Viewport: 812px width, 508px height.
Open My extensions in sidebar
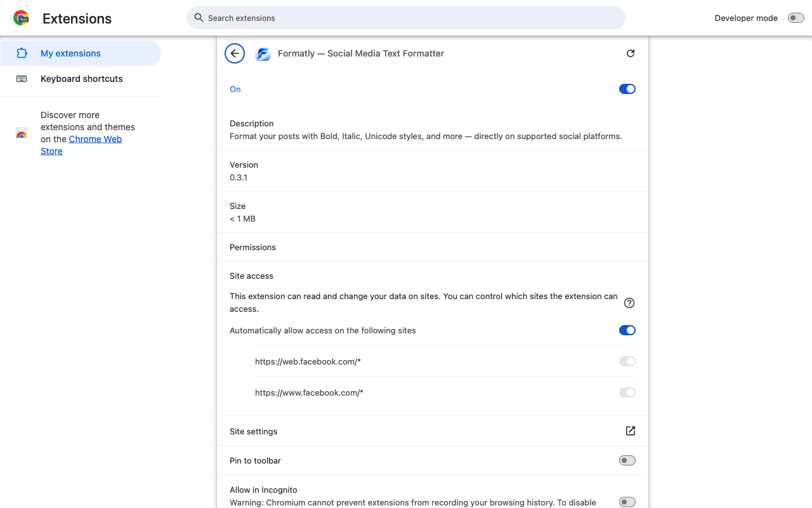click(81, 53)
